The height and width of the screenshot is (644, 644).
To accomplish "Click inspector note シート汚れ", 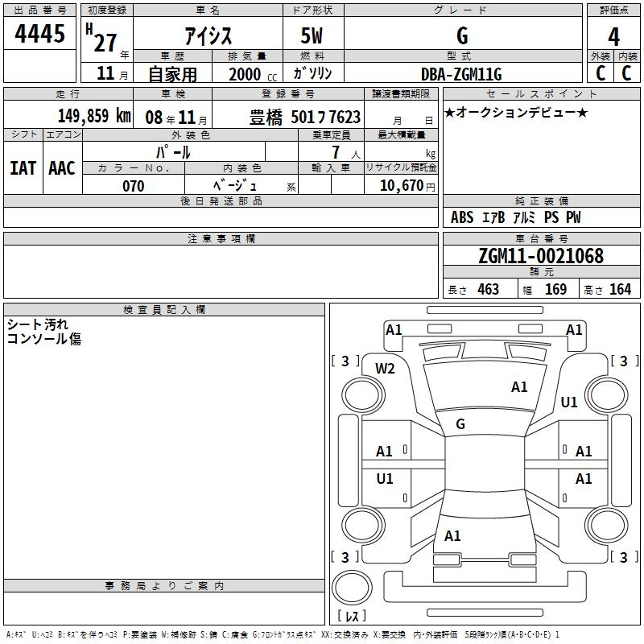I will coord(37,324).
